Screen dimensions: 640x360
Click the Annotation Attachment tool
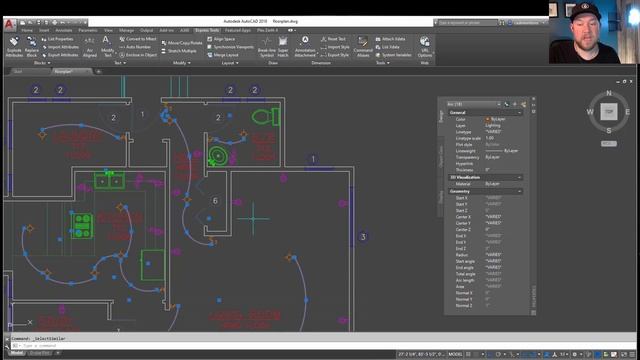point(305,47)
